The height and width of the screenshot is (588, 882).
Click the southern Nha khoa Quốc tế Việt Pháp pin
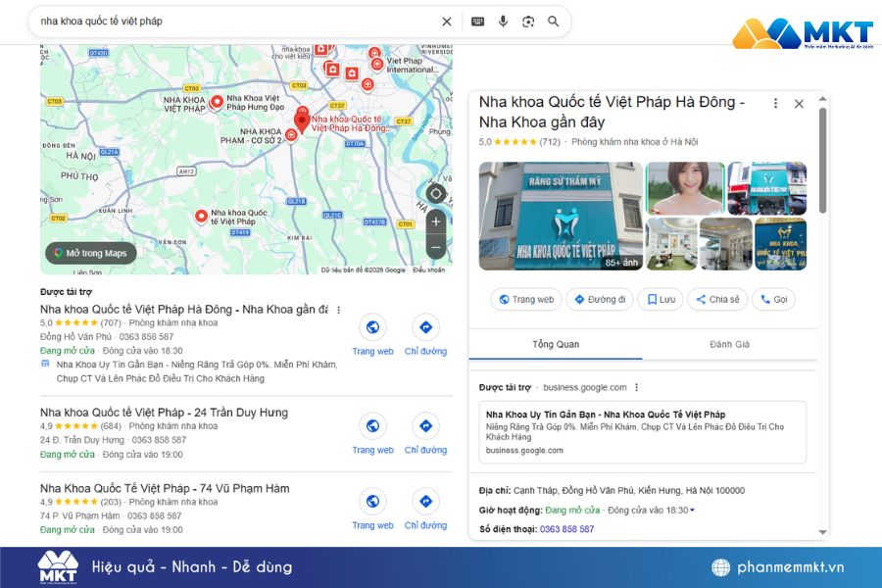201,216
